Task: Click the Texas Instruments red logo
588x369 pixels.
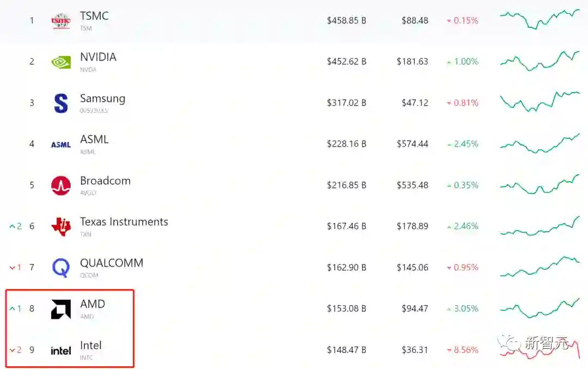Action: [60, 226]
